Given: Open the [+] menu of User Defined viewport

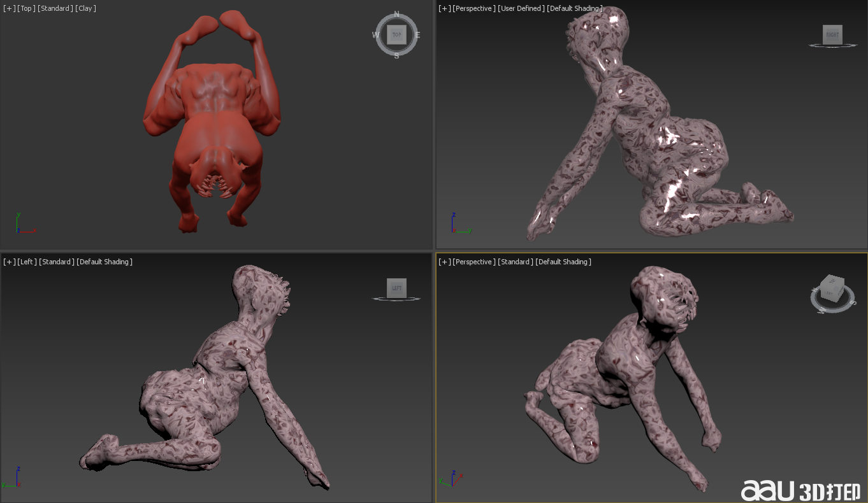Looking at the screenshot, I should click(x=444, y=8).
